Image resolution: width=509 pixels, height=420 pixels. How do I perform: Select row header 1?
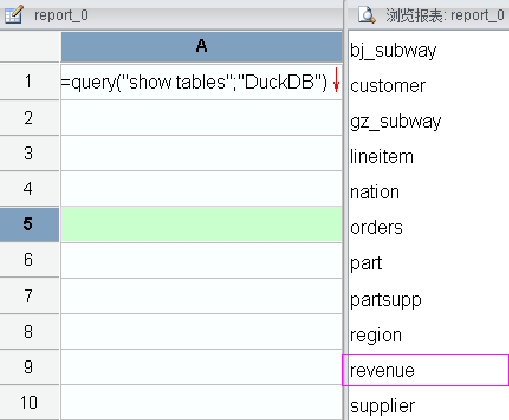29,82
